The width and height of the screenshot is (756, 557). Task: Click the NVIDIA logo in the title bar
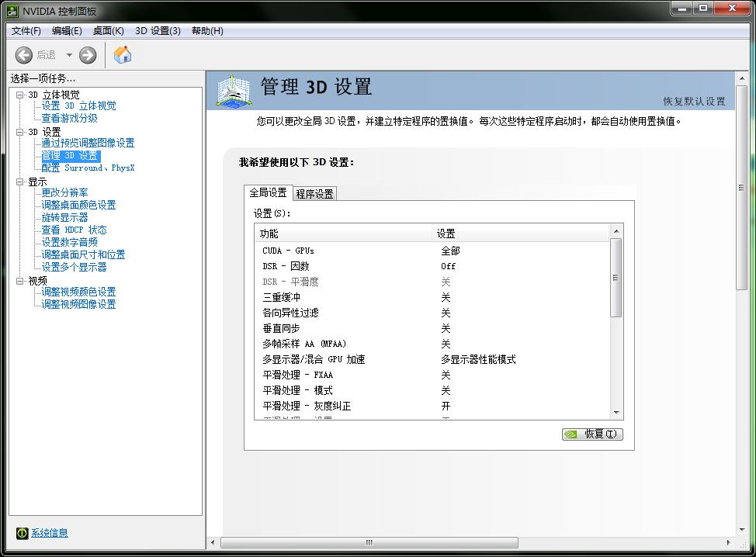12,11
